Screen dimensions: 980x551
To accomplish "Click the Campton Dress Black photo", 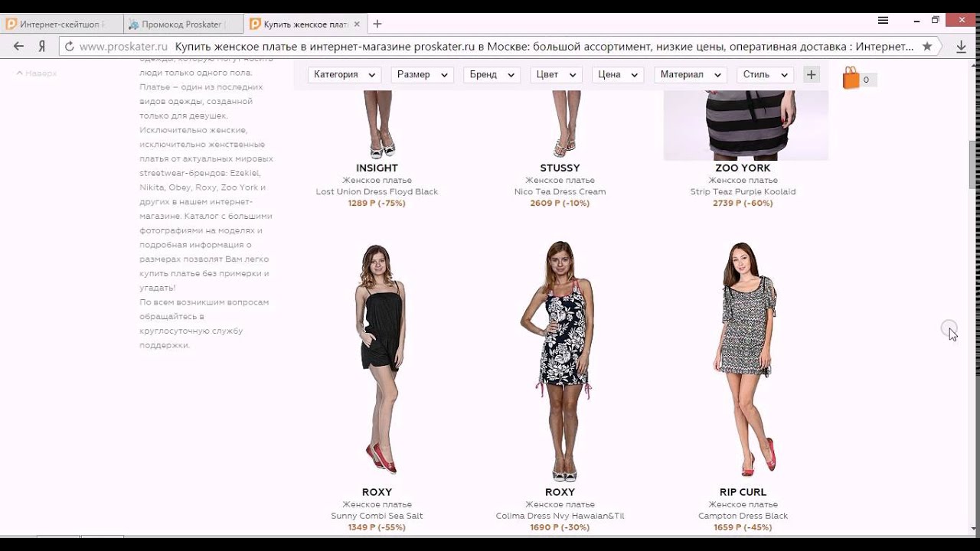I will tap(745, 360).
